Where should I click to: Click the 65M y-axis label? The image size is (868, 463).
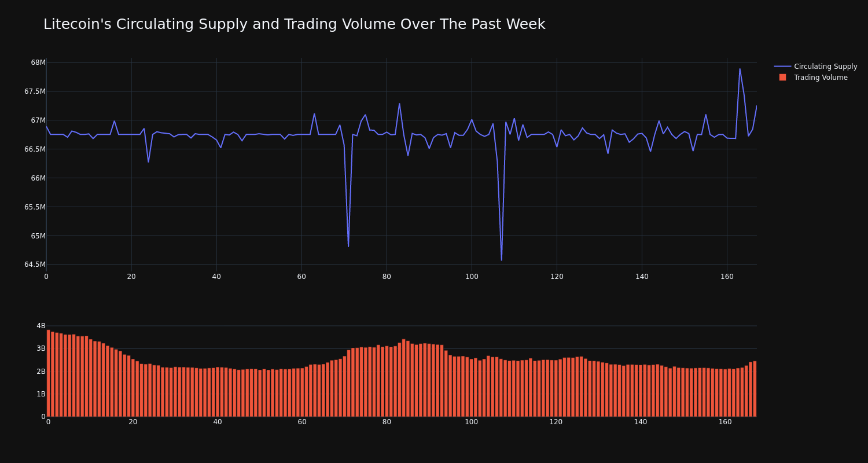point(38,236)
